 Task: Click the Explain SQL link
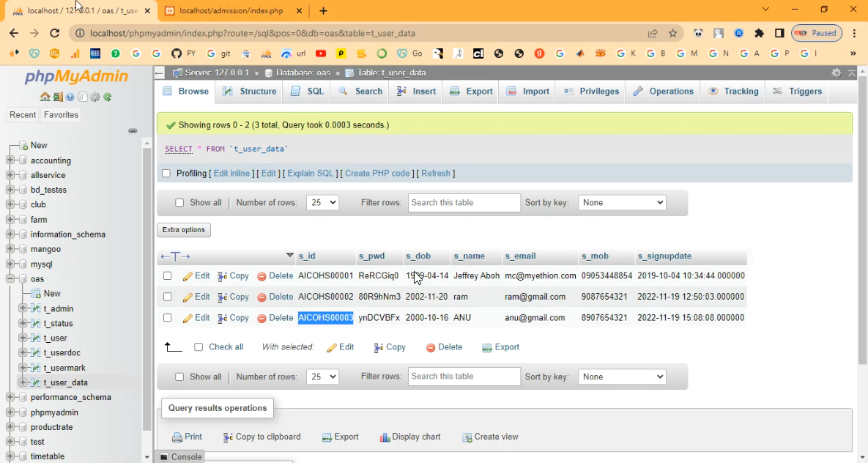pos(310,174)
